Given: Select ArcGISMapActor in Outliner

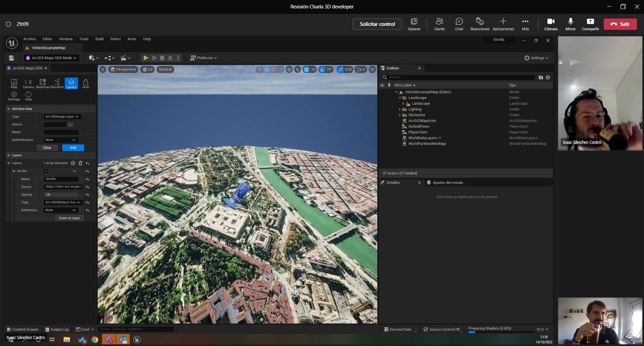Looking at the screenshot, I should 422,121.
